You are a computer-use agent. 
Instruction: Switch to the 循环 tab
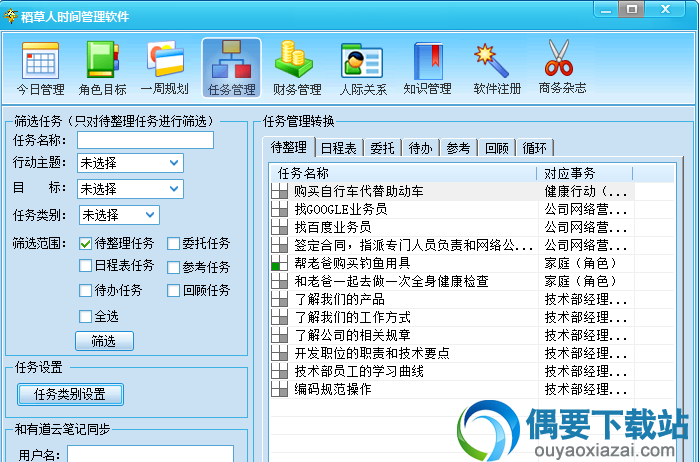tap(534, 148)
